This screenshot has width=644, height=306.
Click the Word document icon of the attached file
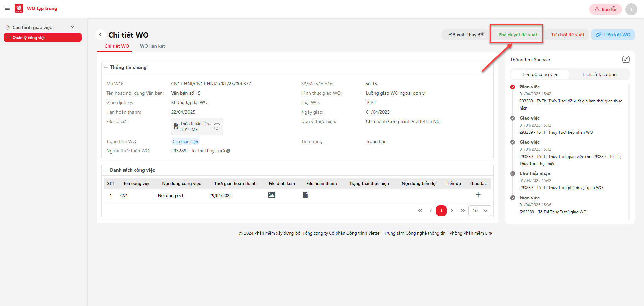pos(176,127)
